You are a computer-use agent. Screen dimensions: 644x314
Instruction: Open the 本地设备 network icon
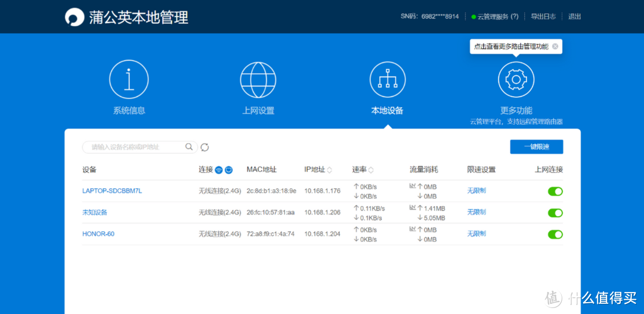tap(388, 80)
